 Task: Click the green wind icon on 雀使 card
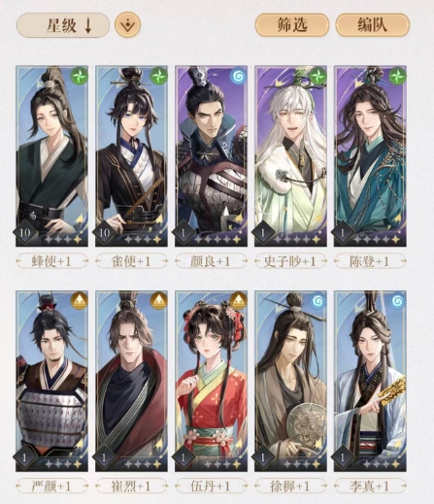pos(159,76)
